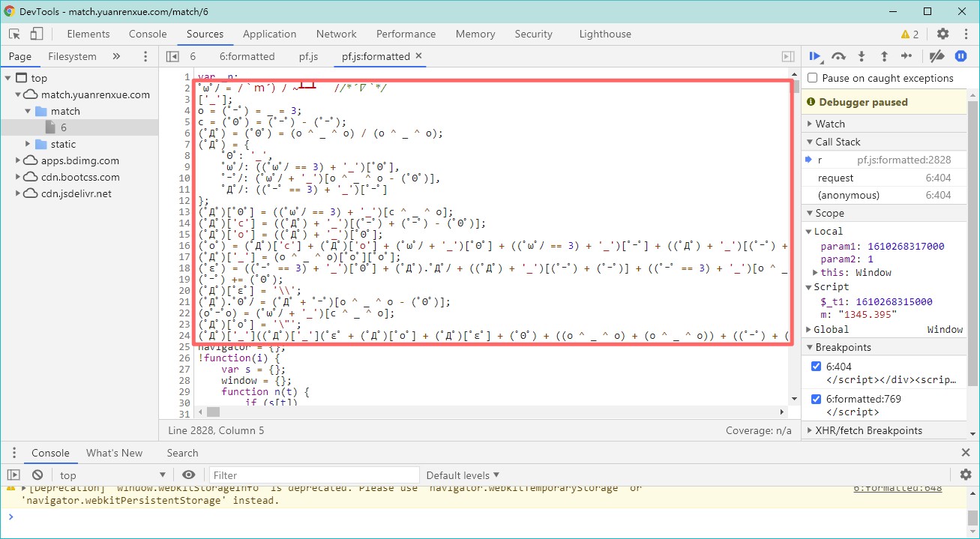Open the Lighthouse panel
The width and height of the screenshot is (980, 539).
click(x=605, y=34)
